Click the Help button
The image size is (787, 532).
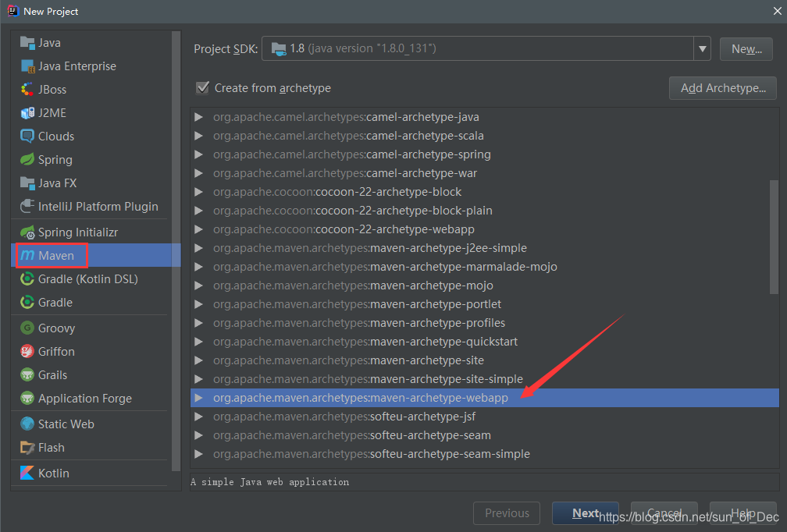pyautogui.click(x=742, y=513)
